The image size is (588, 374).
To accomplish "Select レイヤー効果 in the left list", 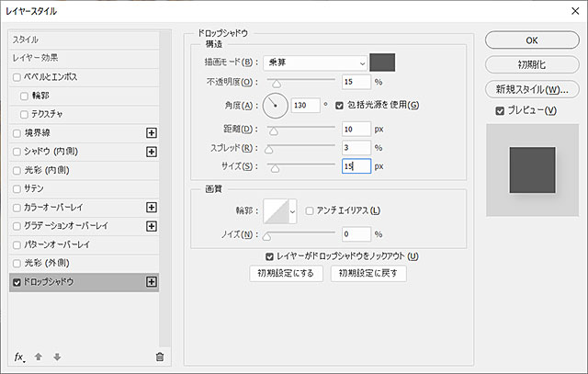I will pos(84,58).
